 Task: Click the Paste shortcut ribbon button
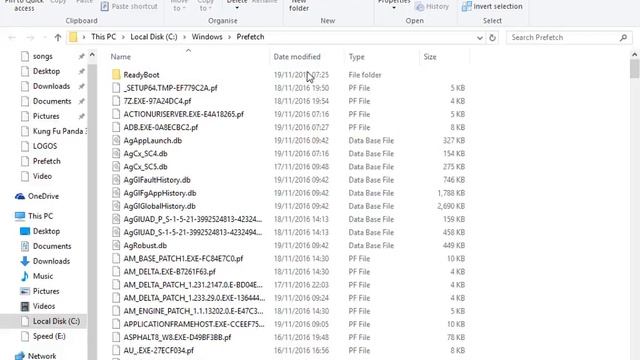[129, 7]
